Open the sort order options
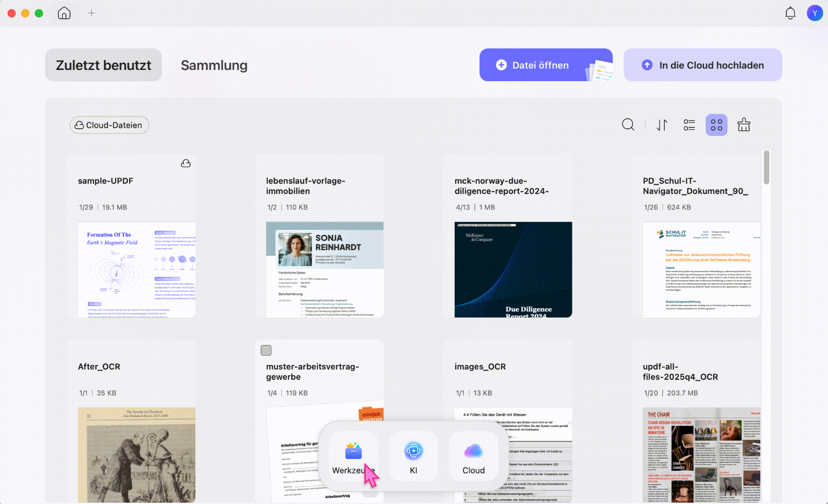Image resolution: width=828 pixels, height=504 pixels. coord(662,125)
